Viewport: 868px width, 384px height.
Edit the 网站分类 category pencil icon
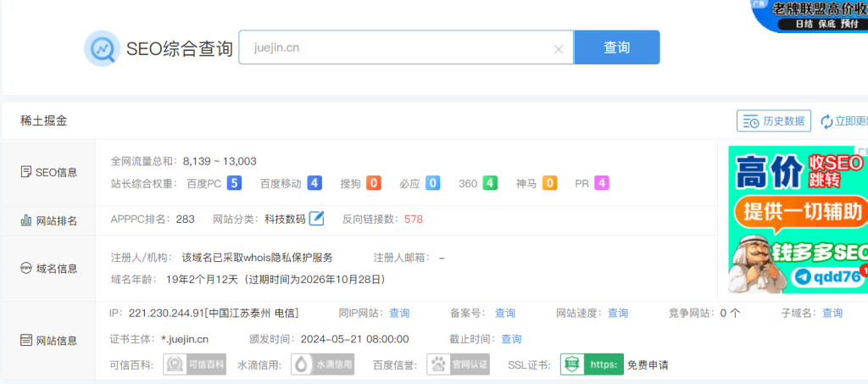[316, 219]
